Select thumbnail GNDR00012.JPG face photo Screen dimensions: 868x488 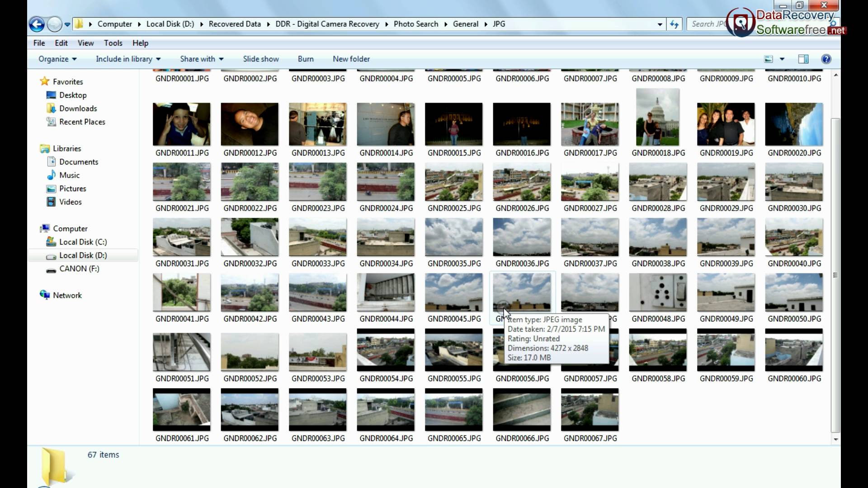point(250,124)
